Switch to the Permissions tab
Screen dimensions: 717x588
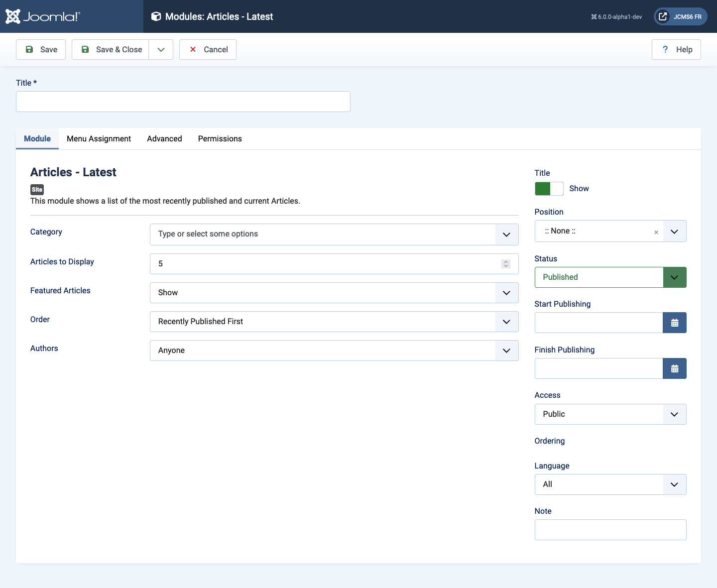point(220,139)
